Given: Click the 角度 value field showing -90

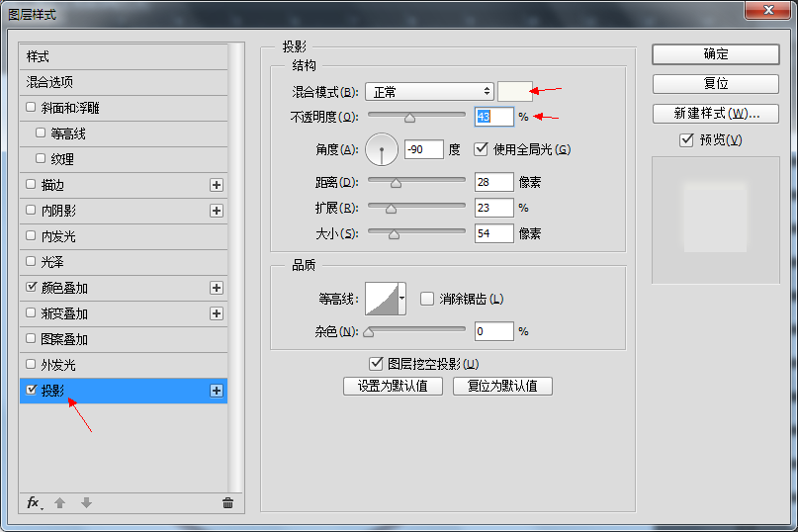Looking at the screenshot, I should [424, 149].
